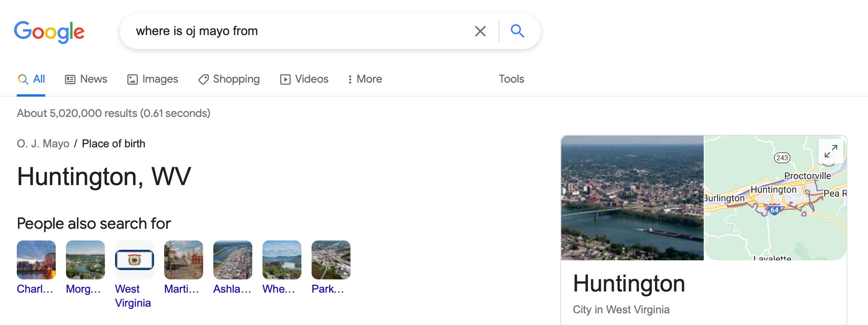Focus the search query input field

tap(296, 31)
